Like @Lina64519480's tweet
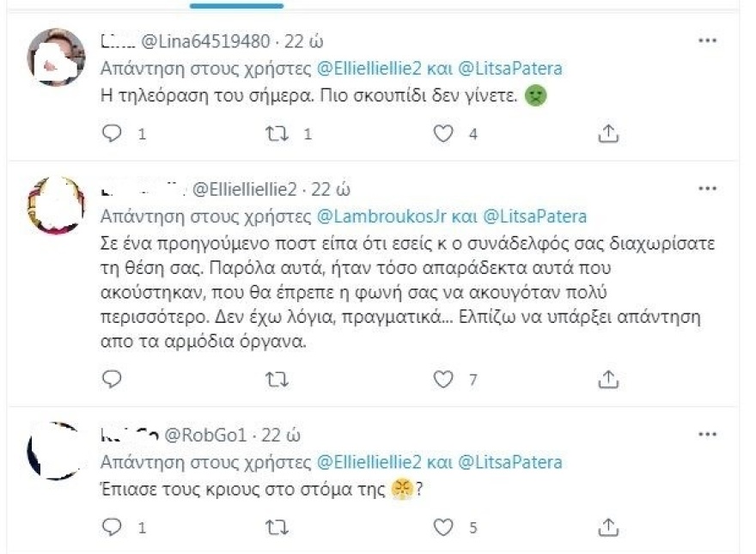This screenshot has height=554, width=756. tap(443, 133)
